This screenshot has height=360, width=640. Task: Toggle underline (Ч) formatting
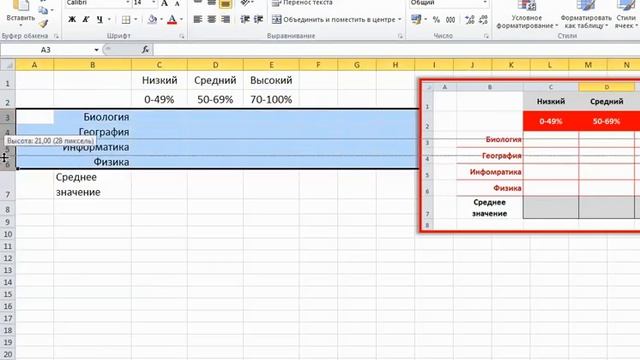point(100,19)
